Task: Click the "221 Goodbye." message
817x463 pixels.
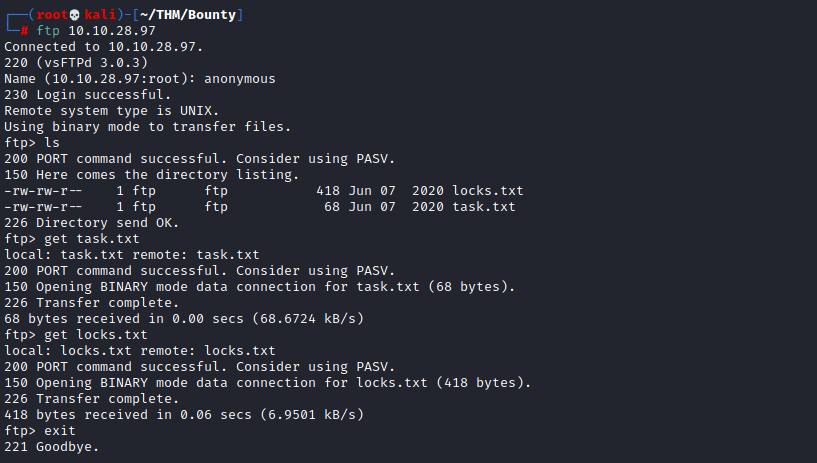Action: pos(52,447)
